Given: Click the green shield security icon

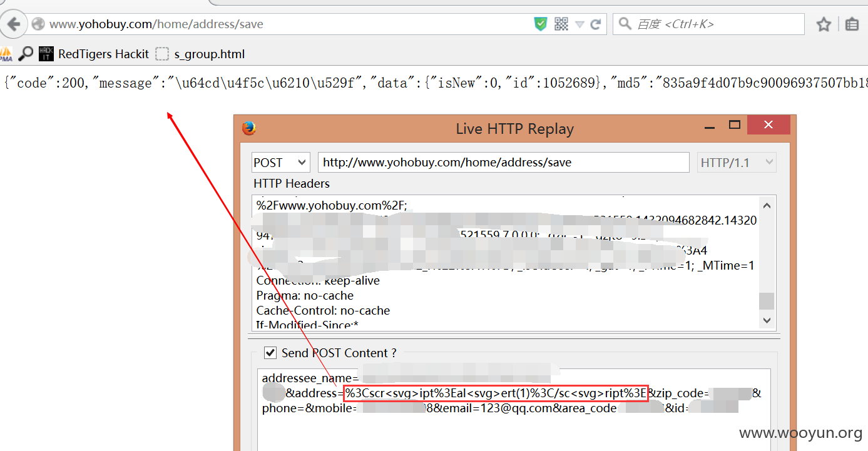Looking at the screenshot, I should 541,24.
